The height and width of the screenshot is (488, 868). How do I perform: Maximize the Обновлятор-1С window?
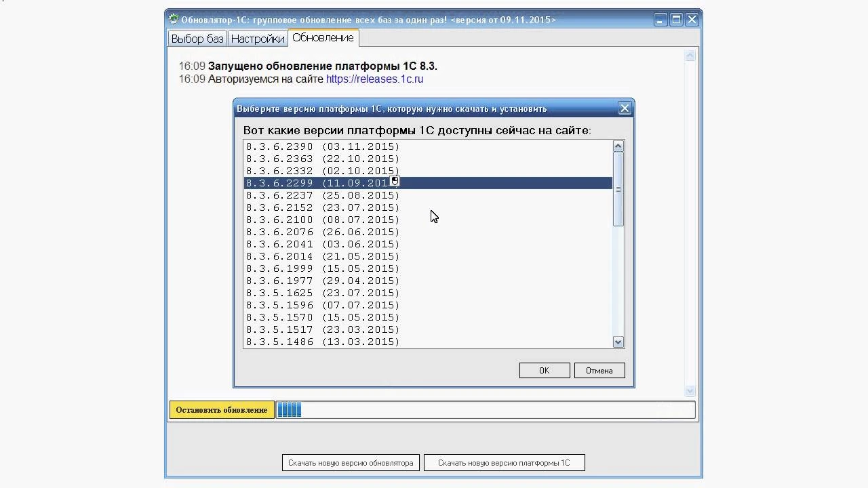point(677,20)
